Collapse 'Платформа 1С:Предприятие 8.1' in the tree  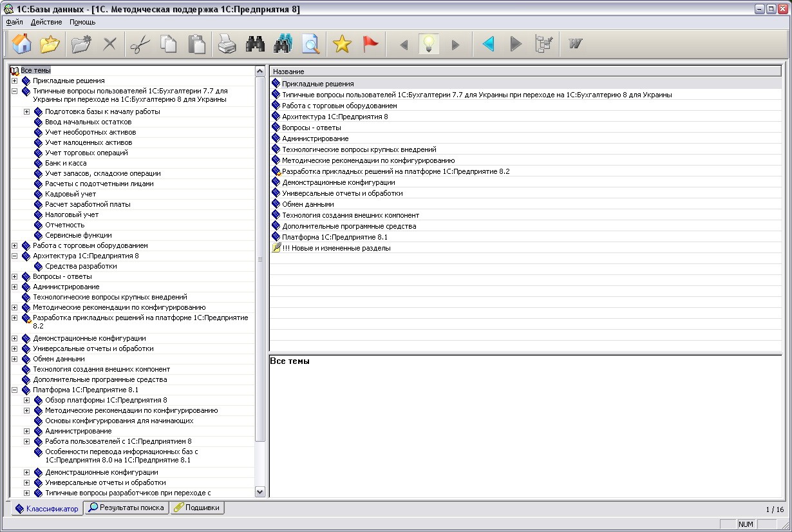pyautogui.click(x=15, y=390)
